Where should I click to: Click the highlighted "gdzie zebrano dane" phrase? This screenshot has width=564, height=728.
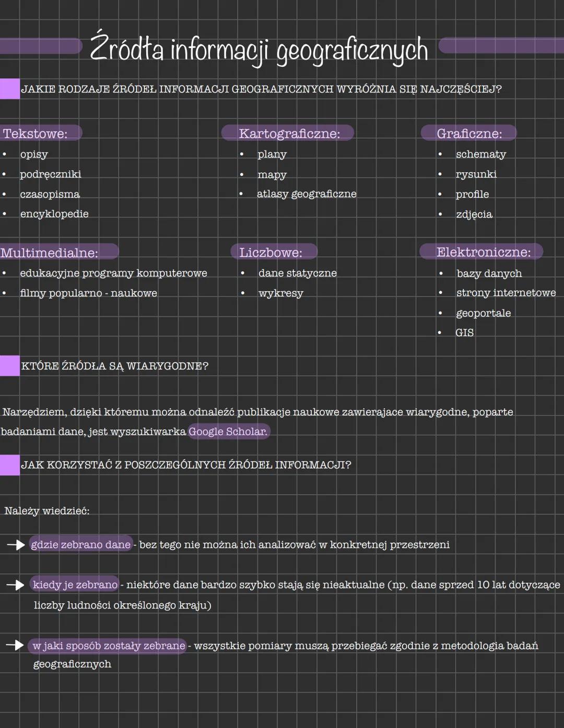[81, 545]
